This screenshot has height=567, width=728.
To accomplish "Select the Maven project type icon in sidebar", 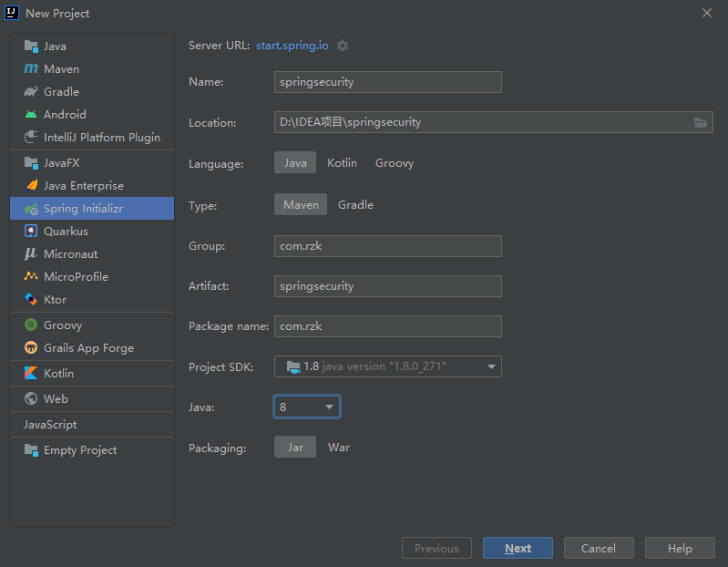I will pos(31,69).
